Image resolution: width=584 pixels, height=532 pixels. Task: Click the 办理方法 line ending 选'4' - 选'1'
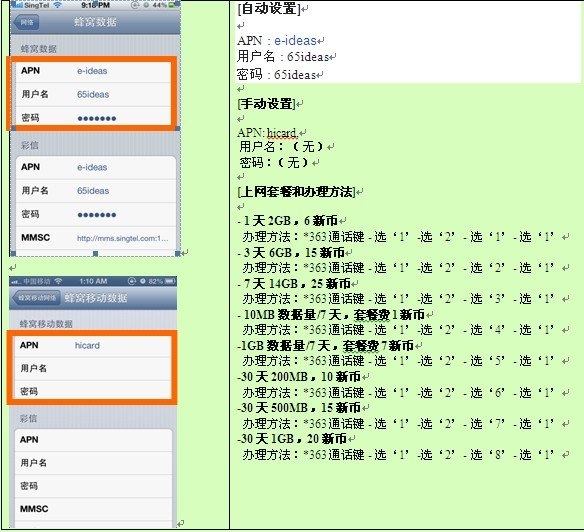[399, 330]
